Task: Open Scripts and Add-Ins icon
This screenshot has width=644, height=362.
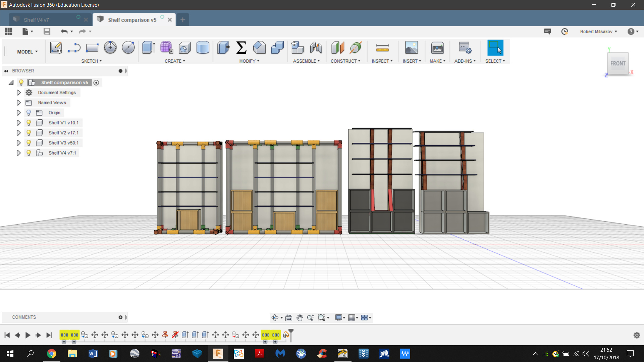Action: (x=465, y=48)
